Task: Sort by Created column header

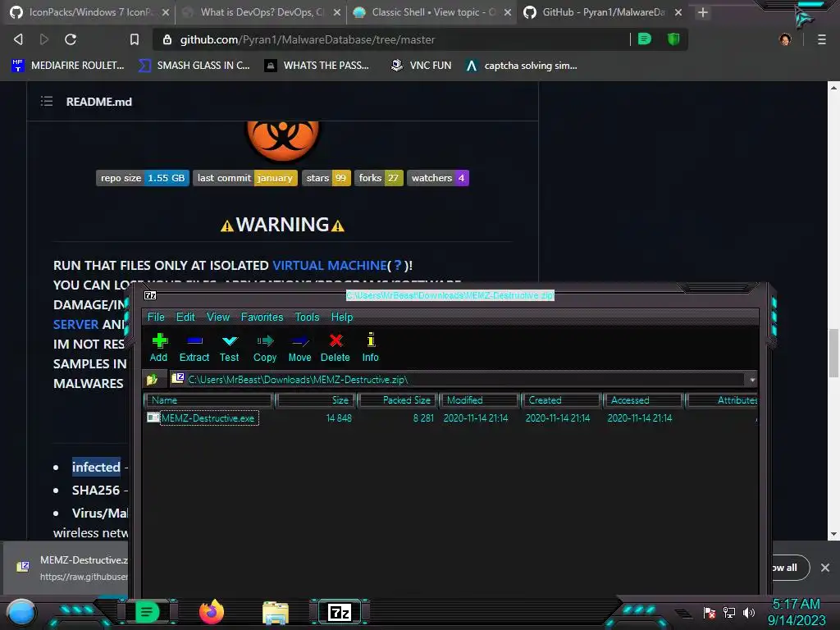Action: click(x=561, y=400)
